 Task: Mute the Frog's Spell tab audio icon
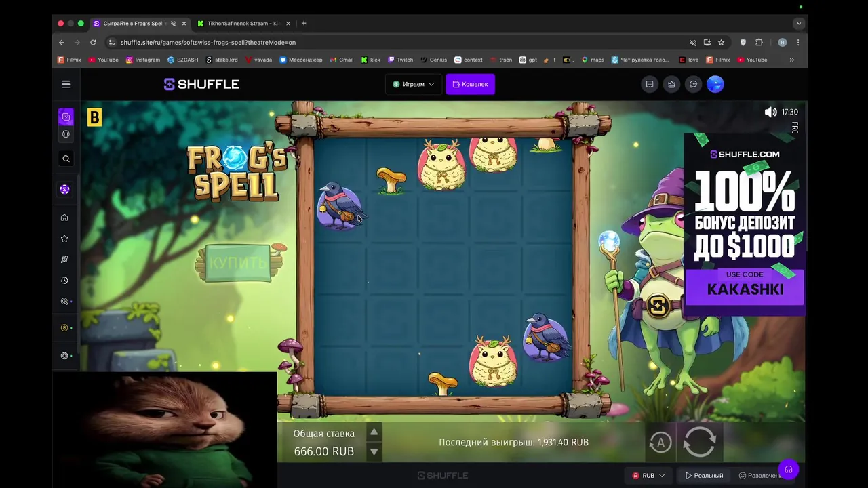(174, 24)
